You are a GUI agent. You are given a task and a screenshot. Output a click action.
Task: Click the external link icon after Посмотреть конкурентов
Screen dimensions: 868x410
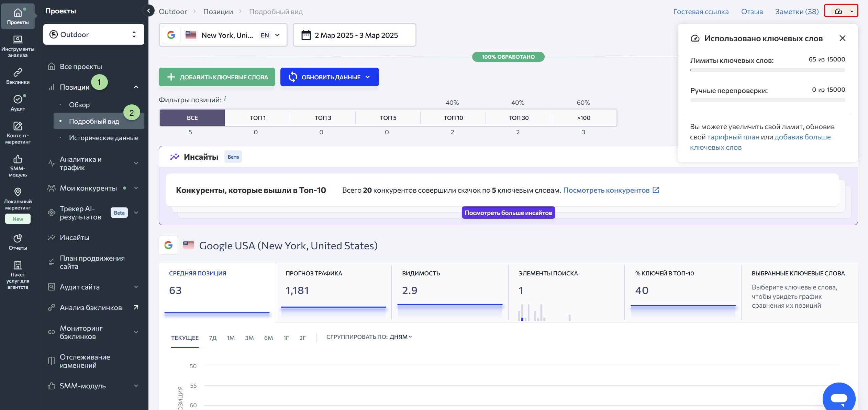coord(656,190)
